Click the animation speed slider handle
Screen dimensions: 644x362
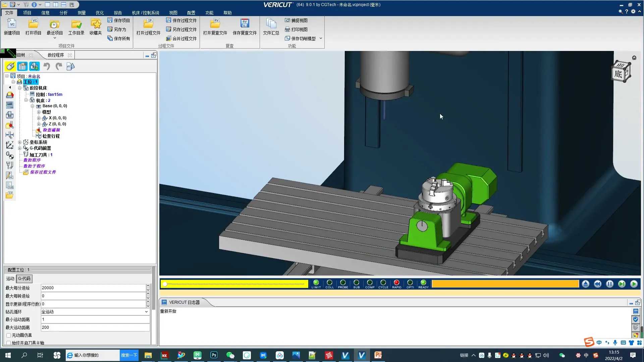click(165, 284)
